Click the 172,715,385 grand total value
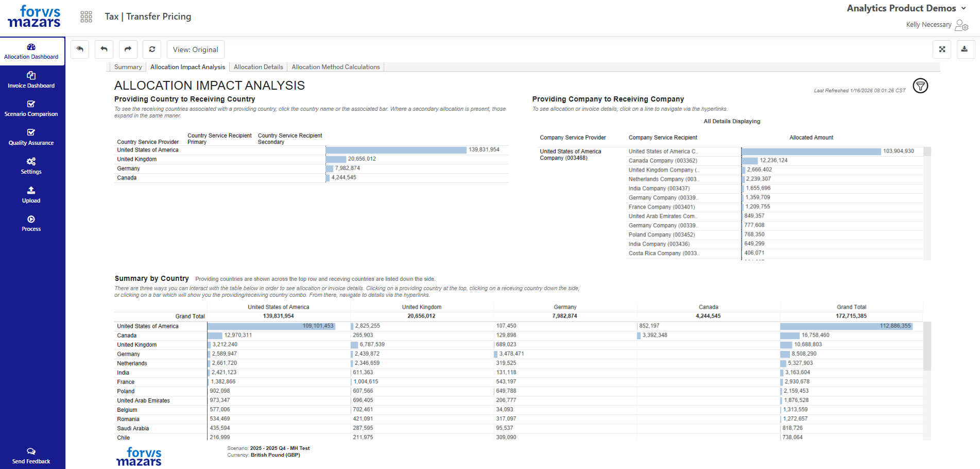 coord(851,316)
